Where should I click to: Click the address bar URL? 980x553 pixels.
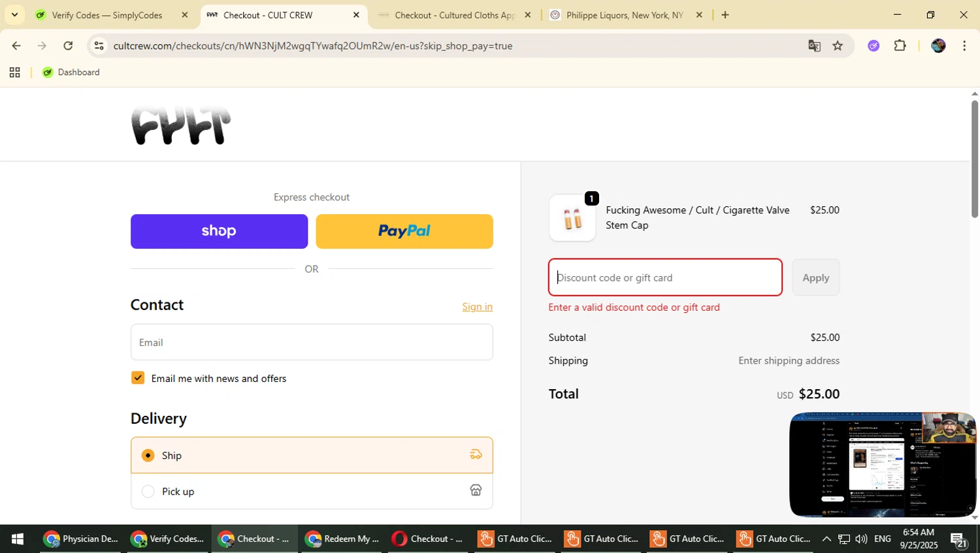[x=312, y=46]
